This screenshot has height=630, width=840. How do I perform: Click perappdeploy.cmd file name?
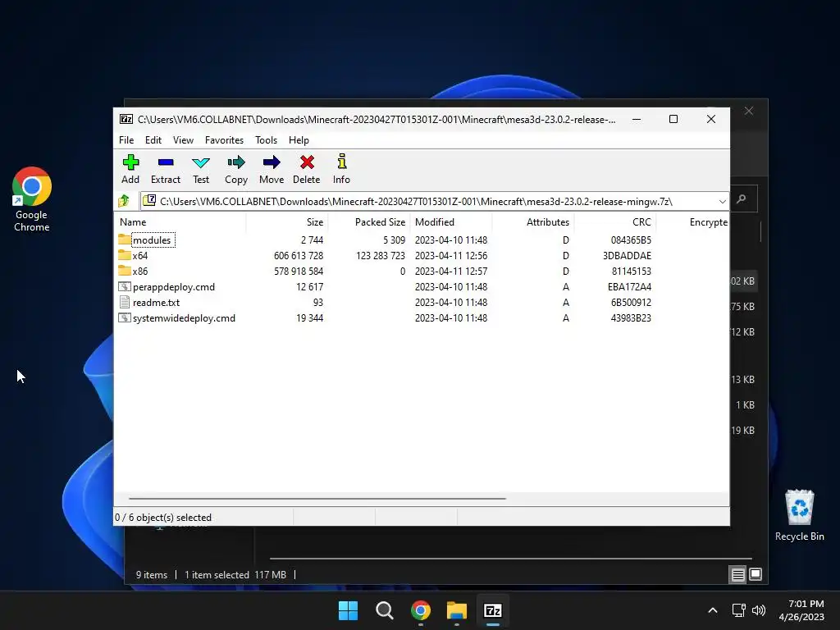coord(174,287)
